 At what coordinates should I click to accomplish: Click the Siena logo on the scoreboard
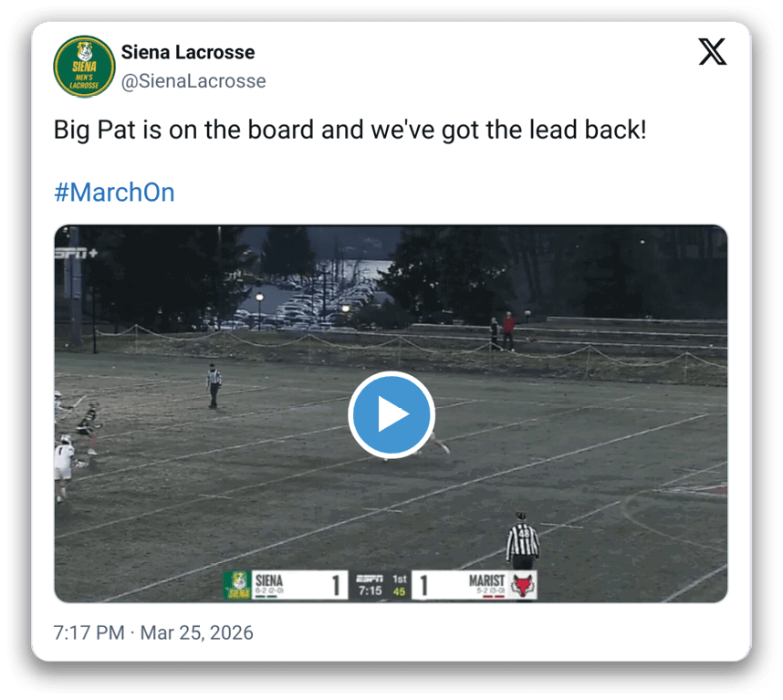pyautogui.click(x=237, y=585)
